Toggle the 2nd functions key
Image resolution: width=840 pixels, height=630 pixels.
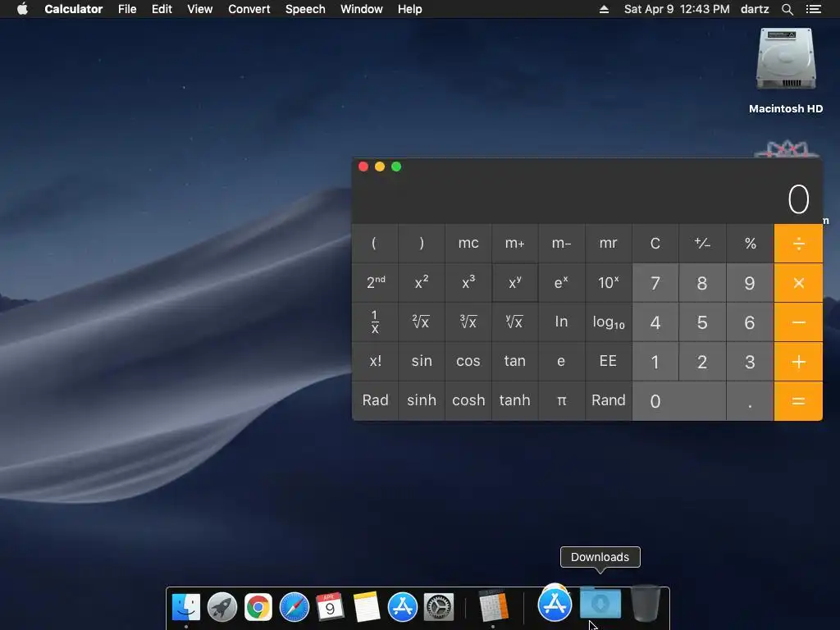(375, 282)
